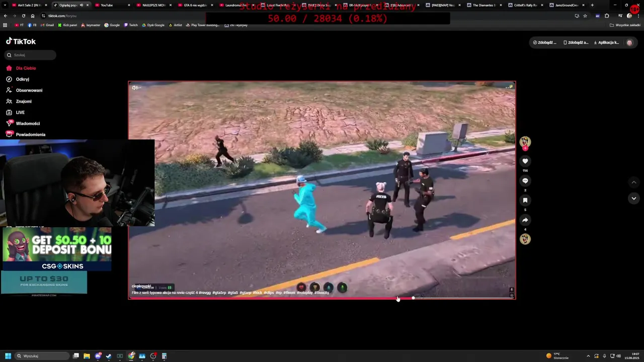Viewport: 644px width, 362px height.
Task: Open the Gmail bookmark
Action: coord(47,25)
